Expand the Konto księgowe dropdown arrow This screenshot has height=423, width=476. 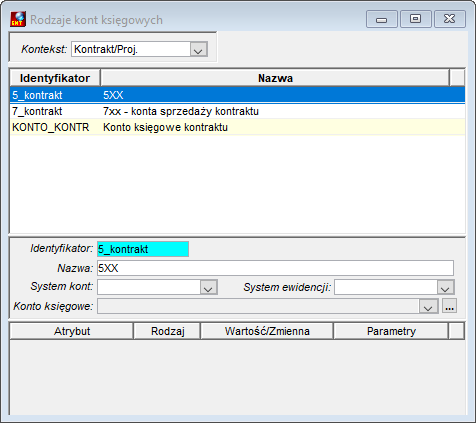428,306
